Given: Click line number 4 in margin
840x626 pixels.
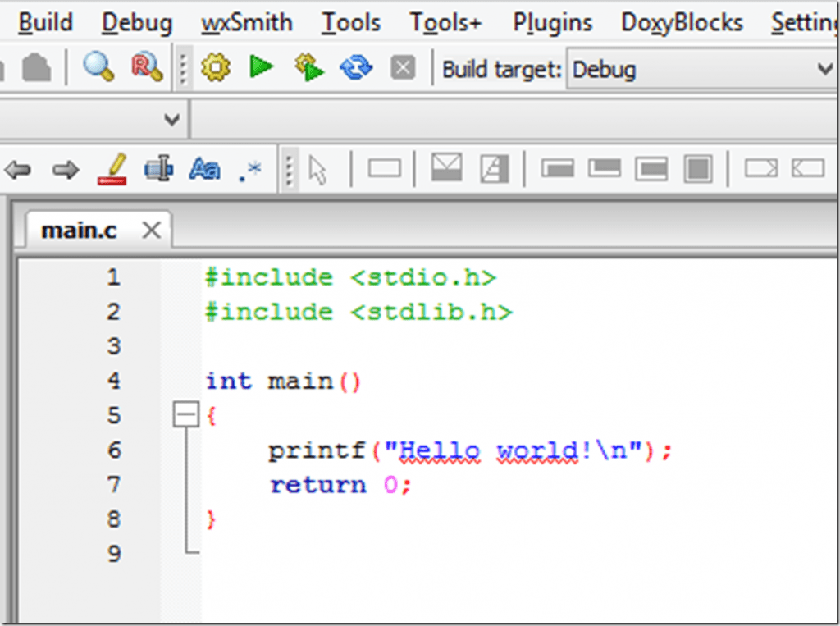Looking at the screenshot, I should tap(113, 381).
